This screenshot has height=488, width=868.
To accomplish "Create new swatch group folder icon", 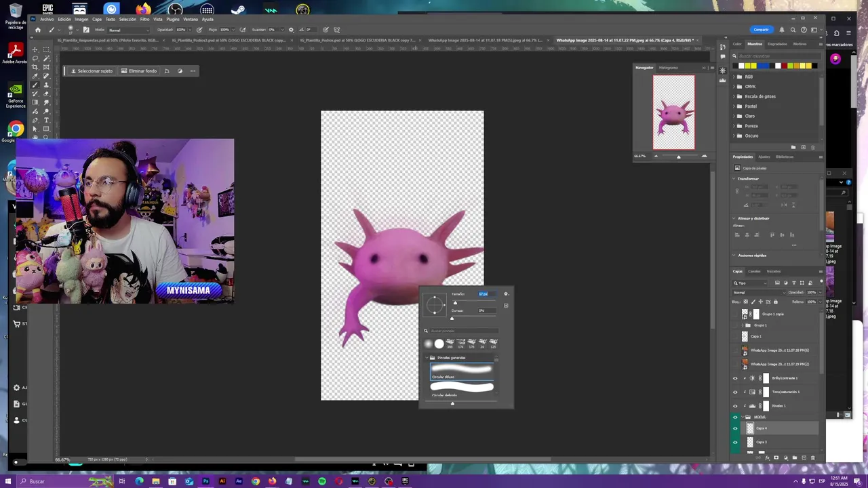I will coord(793,147).
